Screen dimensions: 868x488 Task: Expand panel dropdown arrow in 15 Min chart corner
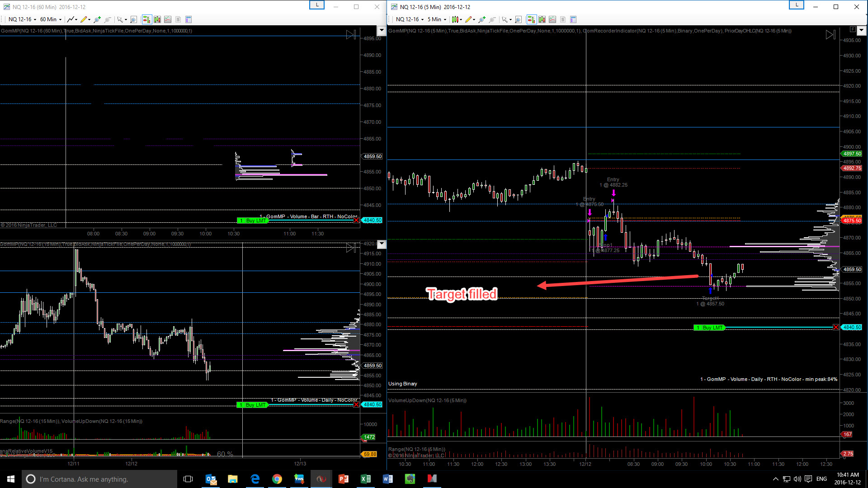click(x=382, y=244)
